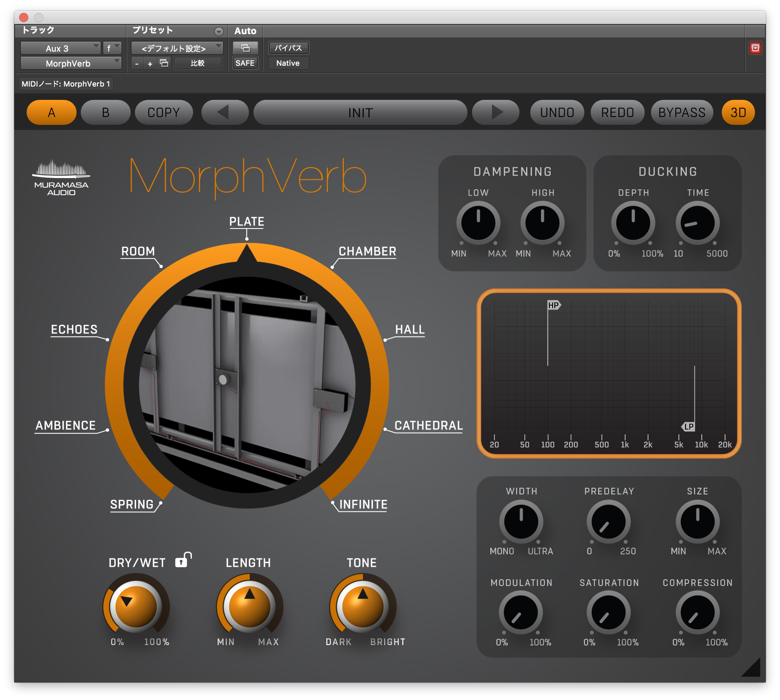Click the preset duplicate icon beside the plus
Screen dimensions: 780x700
point(164,63)
